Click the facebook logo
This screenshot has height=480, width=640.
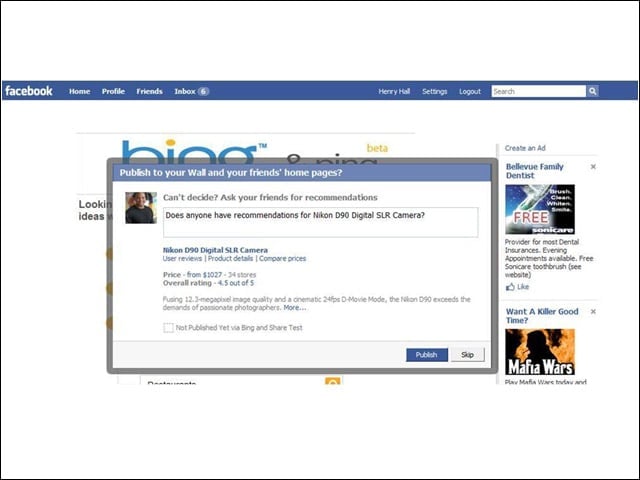(29, 91)
